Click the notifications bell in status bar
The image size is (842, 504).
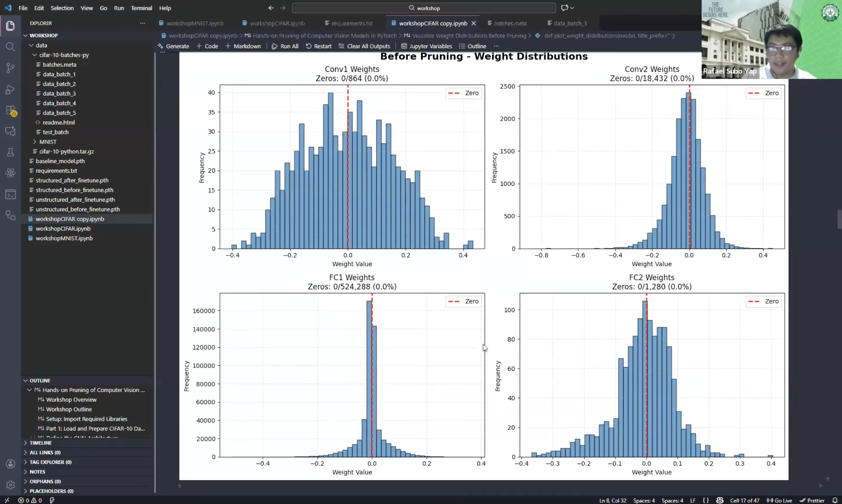(x=835, y=500)
